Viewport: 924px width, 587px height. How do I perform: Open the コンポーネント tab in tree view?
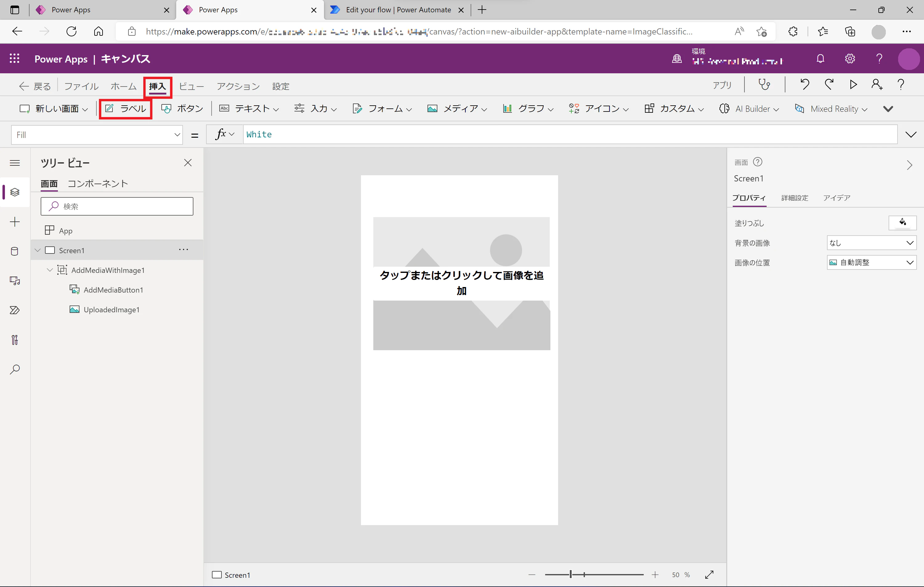tap(97, 183)
